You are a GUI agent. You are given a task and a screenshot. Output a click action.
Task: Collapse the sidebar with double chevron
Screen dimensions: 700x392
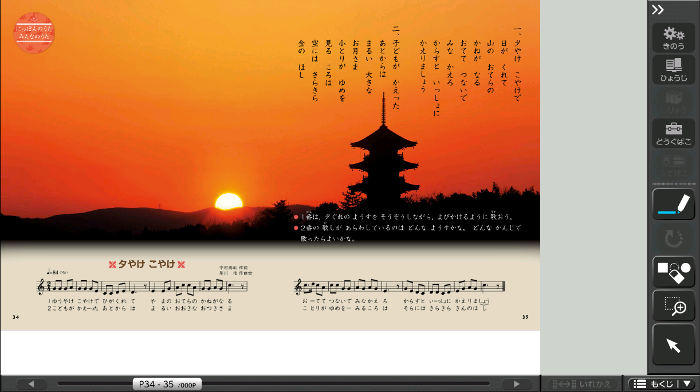[658, 10]
